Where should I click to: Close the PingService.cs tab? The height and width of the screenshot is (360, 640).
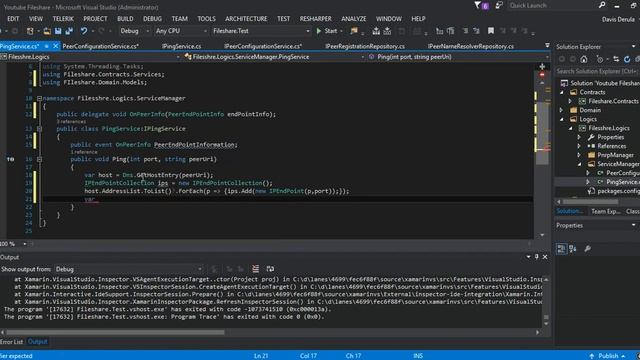56,46
